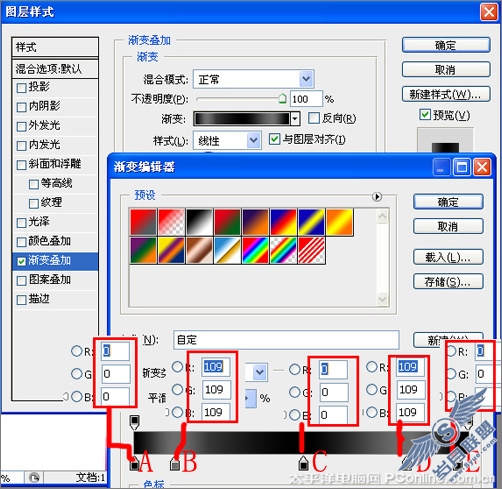Choose the transparent red stripes preset

point(311,250)
